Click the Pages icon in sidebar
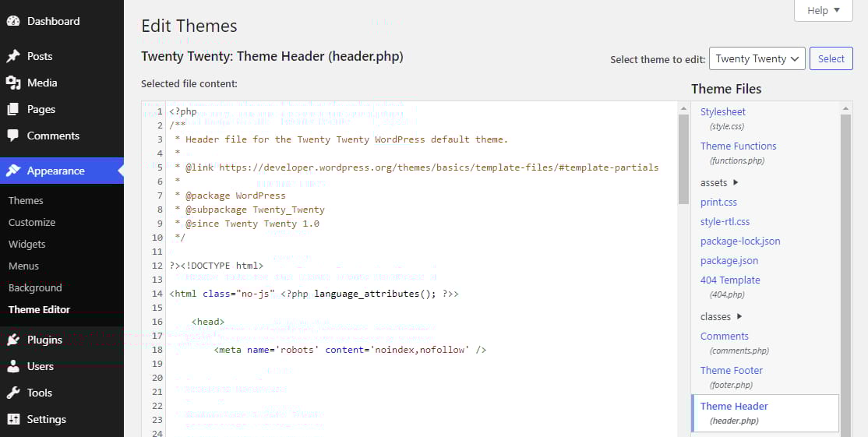The width and height of the screenshot is (868, 437). (13, 109)
